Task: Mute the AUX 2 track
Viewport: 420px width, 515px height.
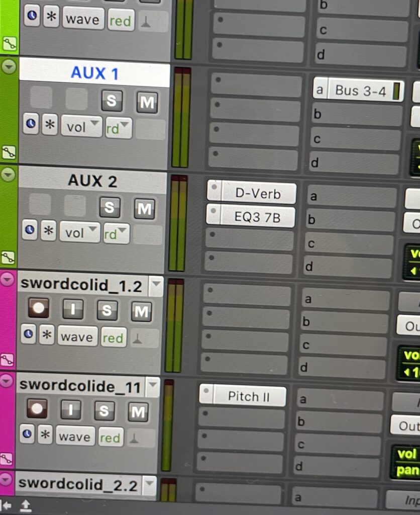Action: pyautogui.click(x=144, y=209)
